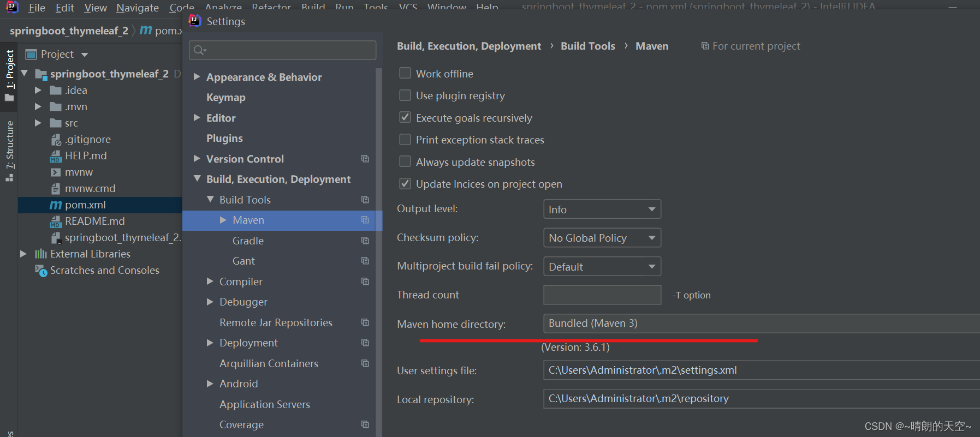Expand Appearance & Behavior settings node
The height and width of the screenshot is (437, 980).
coord(197,77)
